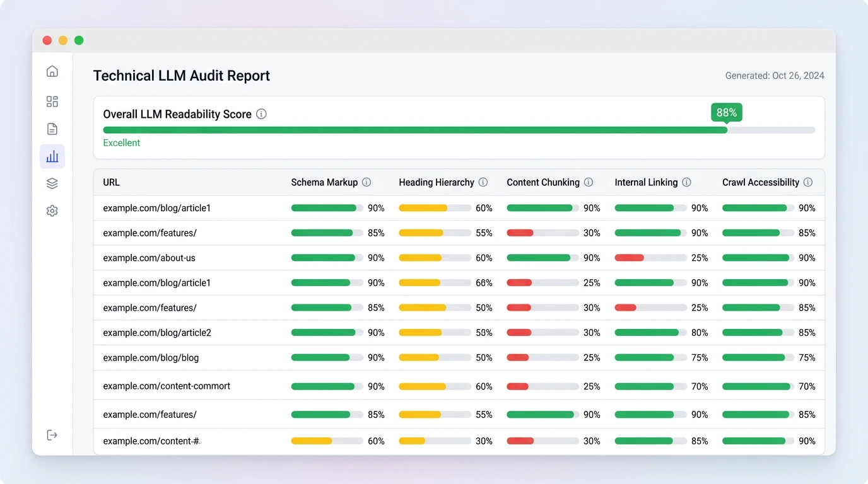868x484 pixels.
Task: Open the documents panel in the sidebar
Action: tap(52, 129)
